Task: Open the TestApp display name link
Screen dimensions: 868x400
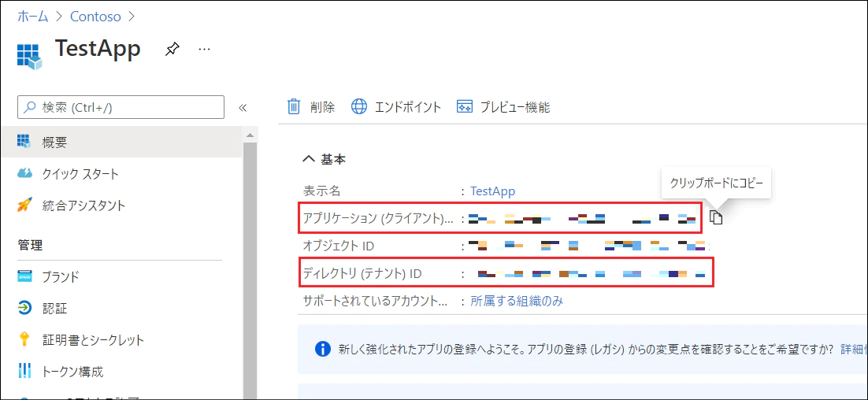Action: pyautogui.click(x=492, y=191)
